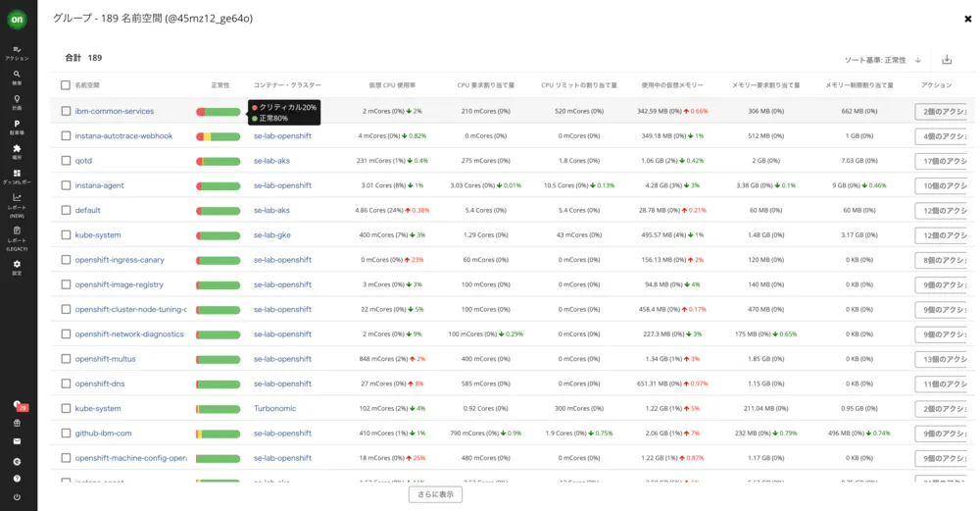The image size is (980, 511).
Task: Expand the 17個のアクション button for qotd
Action: (942, 161)
